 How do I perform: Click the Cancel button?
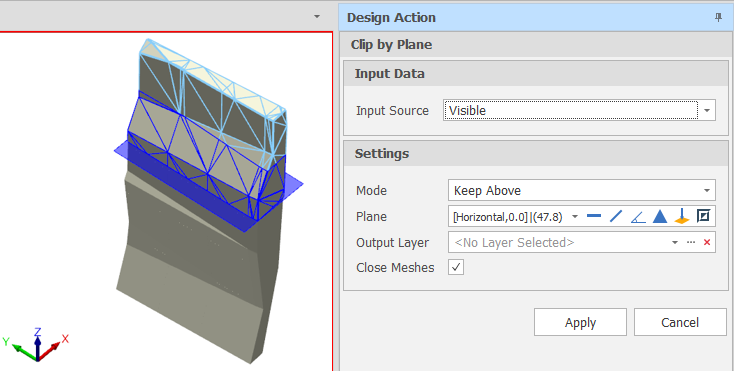tap(680, 322)
